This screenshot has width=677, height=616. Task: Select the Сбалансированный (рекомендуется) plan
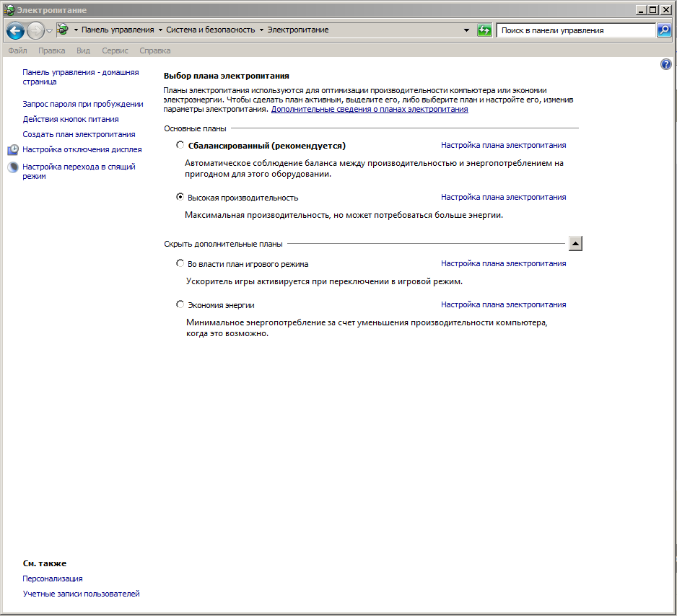pos(180,145)
